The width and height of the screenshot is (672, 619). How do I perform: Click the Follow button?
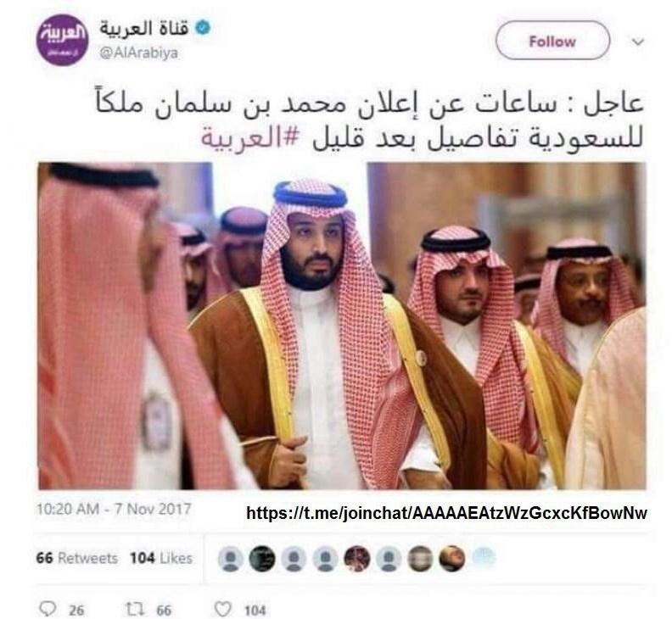(x=552, y=40)
